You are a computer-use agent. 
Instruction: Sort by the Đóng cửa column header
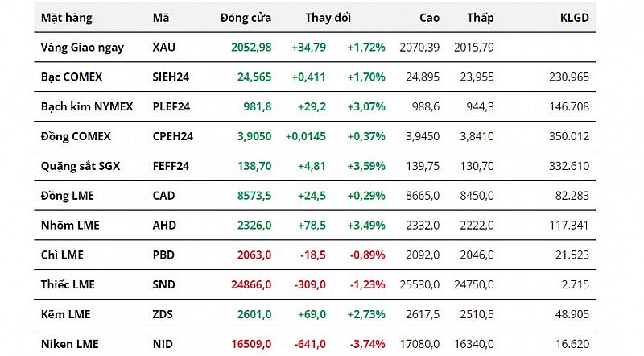(x=246, y=17)
